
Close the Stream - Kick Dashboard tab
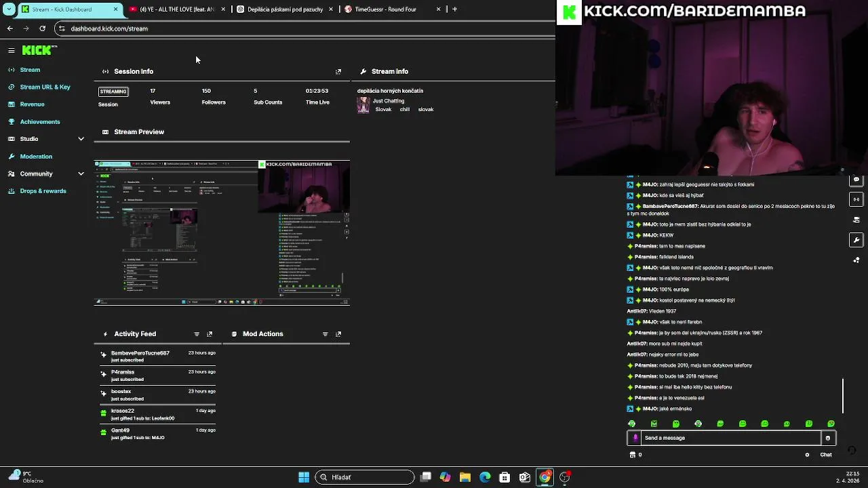click(x=115, y=9)
